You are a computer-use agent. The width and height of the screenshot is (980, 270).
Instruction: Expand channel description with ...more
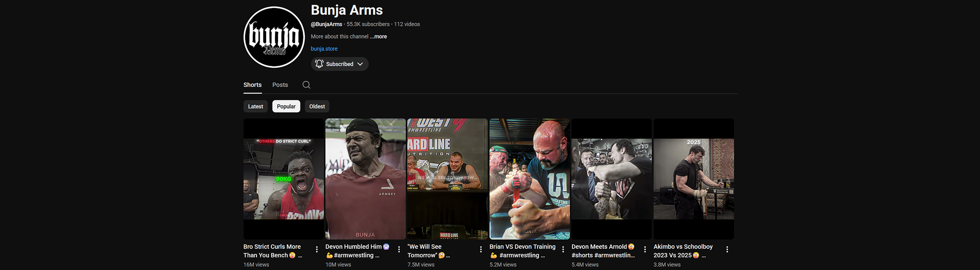tap(378, 36)
